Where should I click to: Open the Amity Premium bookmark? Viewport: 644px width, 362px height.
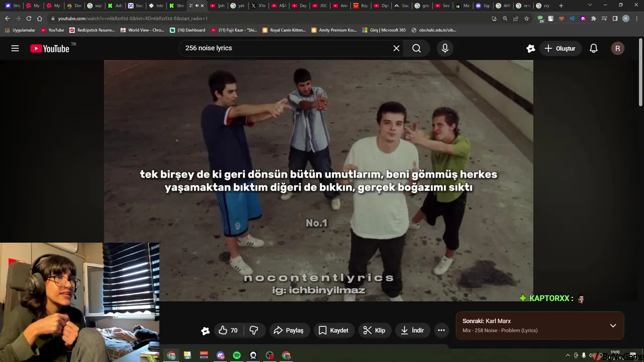point(334,30)
